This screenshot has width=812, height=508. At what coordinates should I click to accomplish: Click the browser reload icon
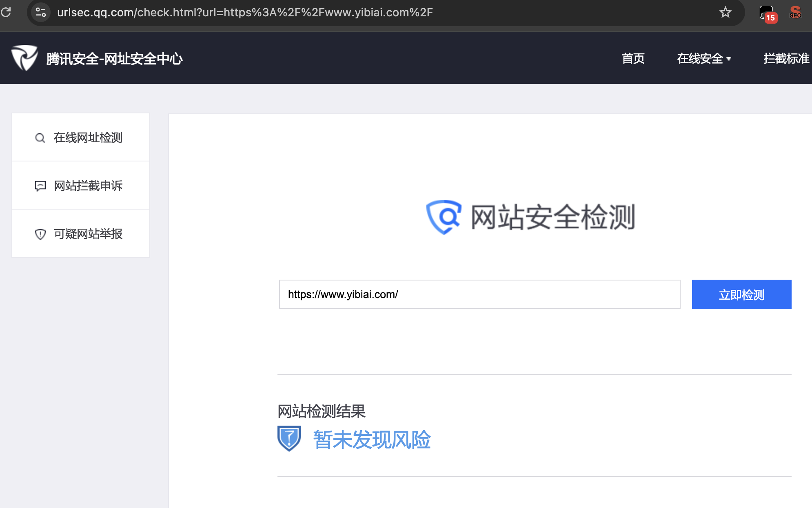click(x=6, y=12)
